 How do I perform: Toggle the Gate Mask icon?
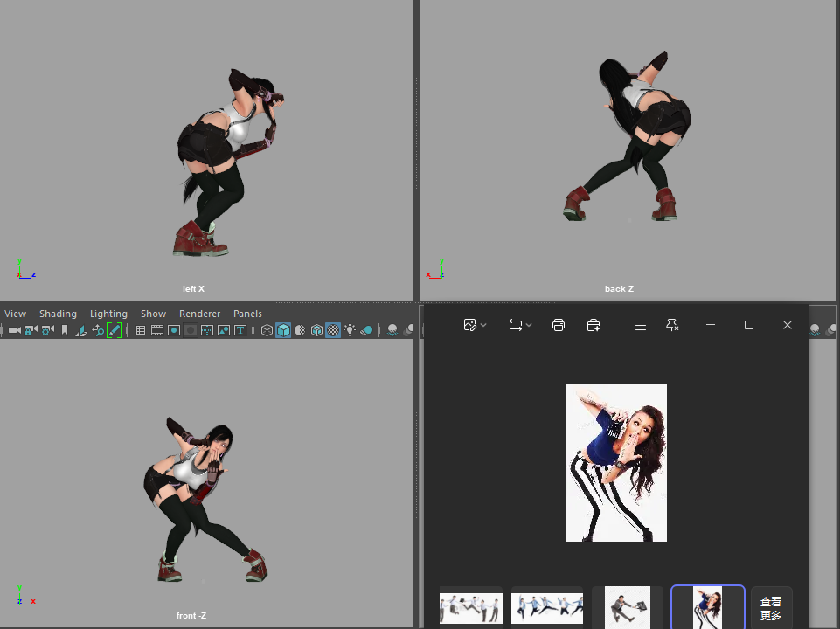(x=191, y=330)
